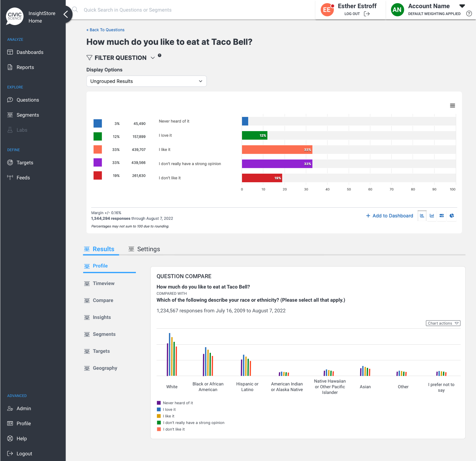This screenshot has width=476, height=461.
Task: Click the White bar group in compare chart
Action: click(172, 354)
